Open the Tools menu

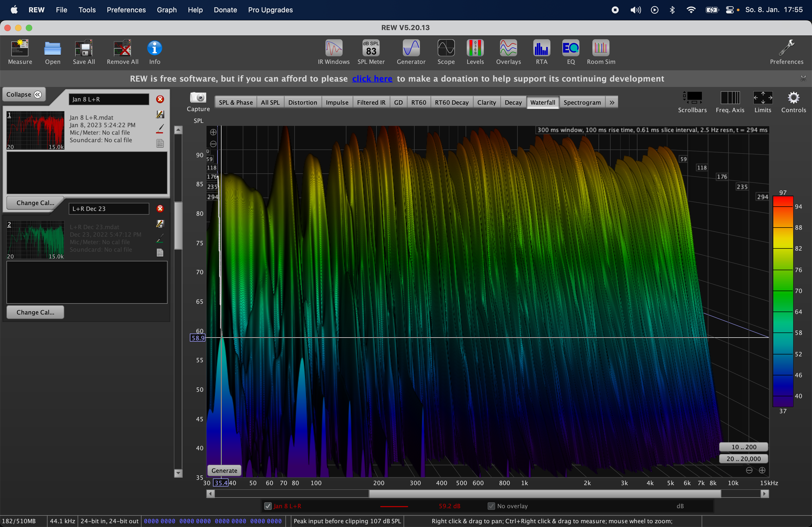tap(87, 10)
